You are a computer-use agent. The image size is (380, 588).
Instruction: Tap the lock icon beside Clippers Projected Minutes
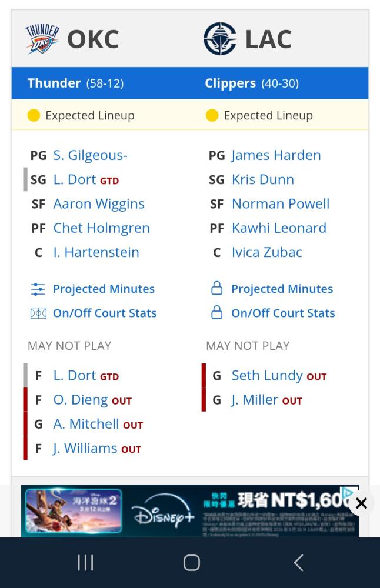pos(216,289)
